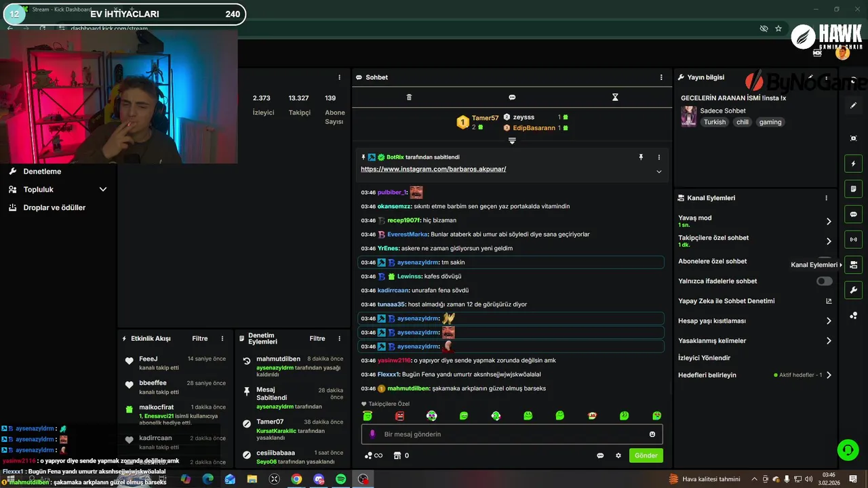Image resolution: width=868 pixels, height=488 pixels.
Task: Click the green support headset button
Action: point(847,449)
